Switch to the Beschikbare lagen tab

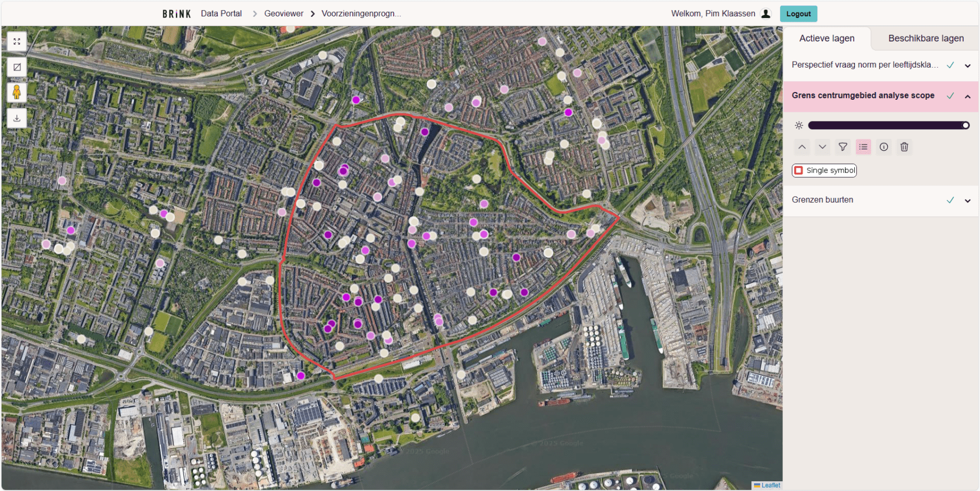coord(926,39)
